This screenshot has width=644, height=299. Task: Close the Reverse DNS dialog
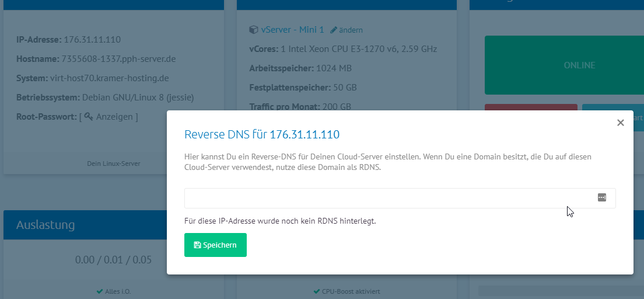coord(620,123)
